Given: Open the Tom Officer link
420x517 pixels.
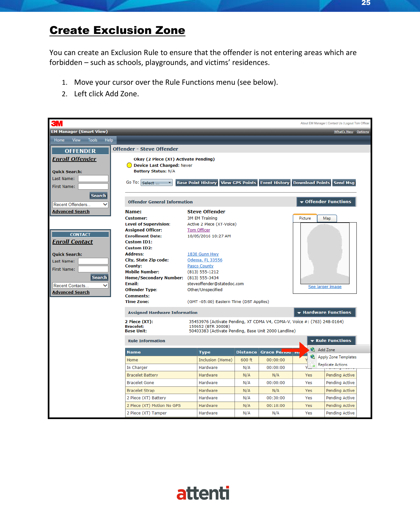Looking at the screenshot, I should click(x=199, y=230).
